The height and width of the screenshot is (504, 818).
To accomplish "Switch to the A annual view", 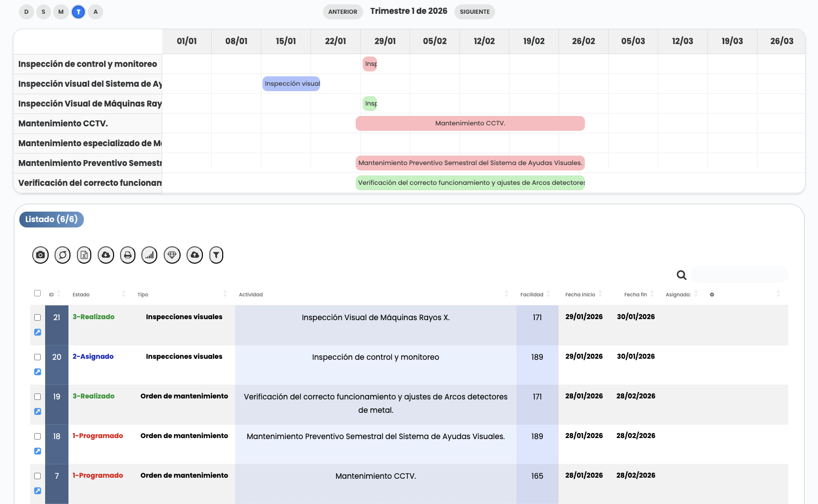I will [x=96, y=12].
